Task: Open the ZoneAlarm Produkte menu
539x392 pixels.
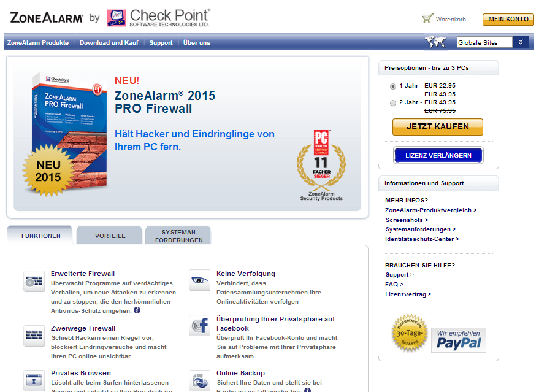Action: click(38, 43)
